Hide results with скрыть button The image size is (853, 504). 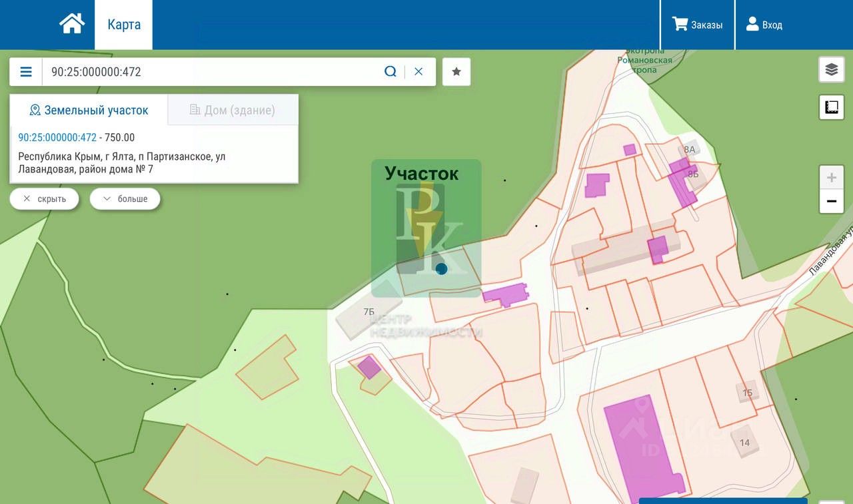[x=44, y=198]
